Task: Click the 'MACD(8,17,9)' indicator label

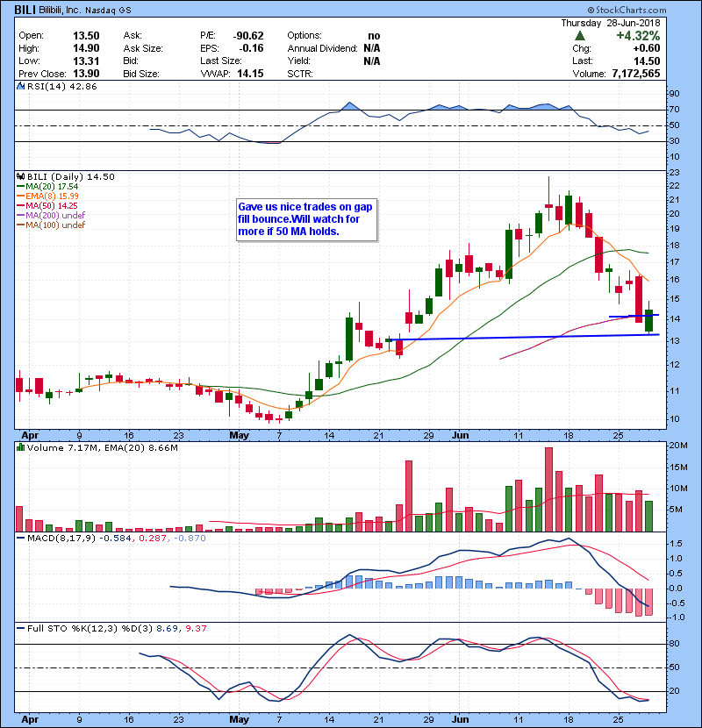Action: 61,539
